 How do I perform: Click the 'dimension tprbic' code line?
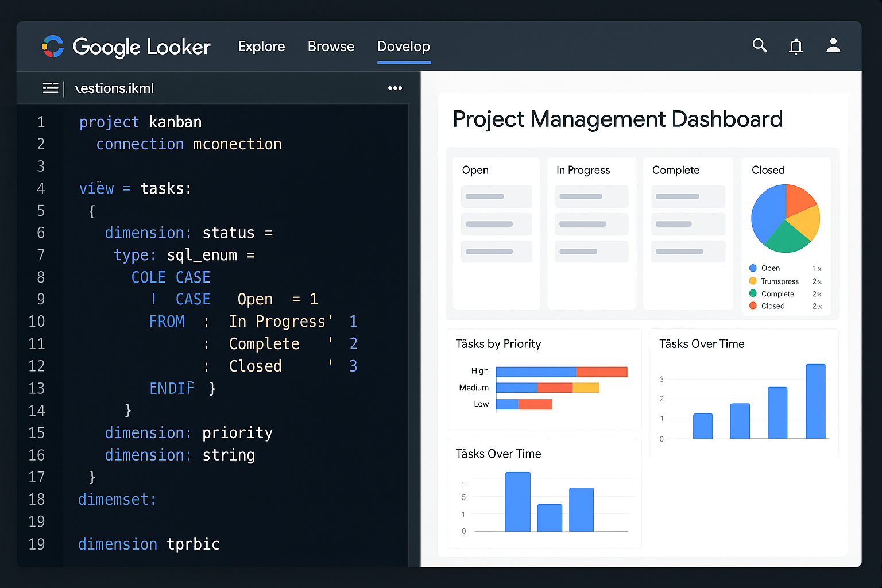[x=149, y=544]
